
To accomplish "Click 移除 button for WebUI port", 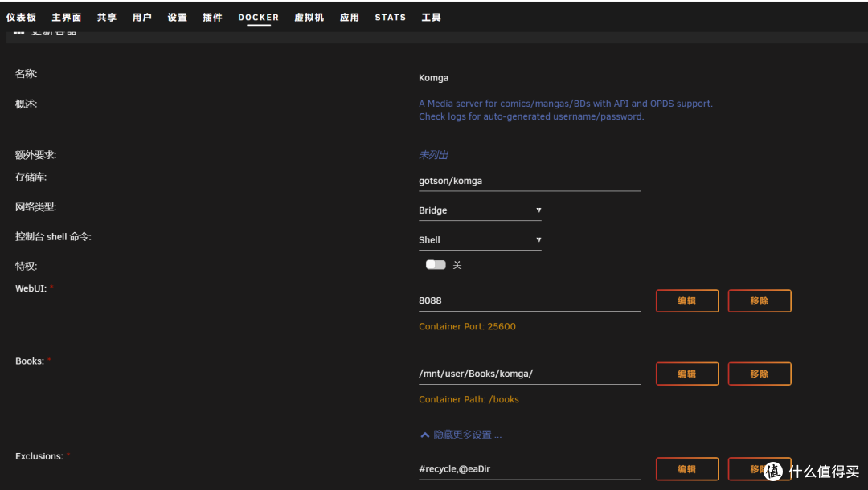I will click(759, 301).
